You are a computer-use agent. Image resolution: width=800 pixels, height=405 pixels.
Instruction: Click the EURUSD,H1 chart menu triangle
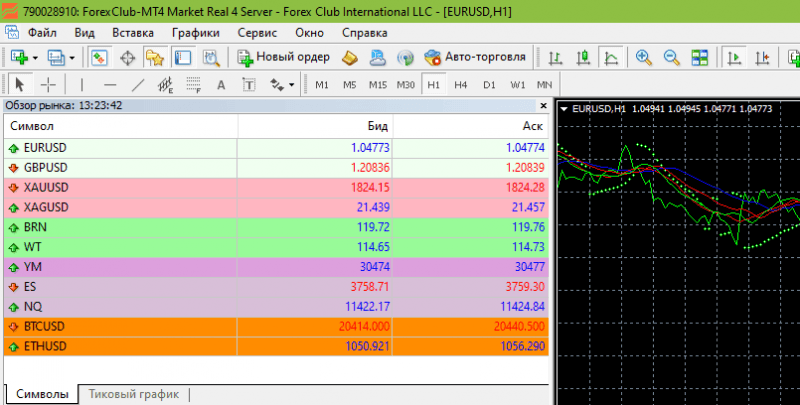tap(564, 109)
